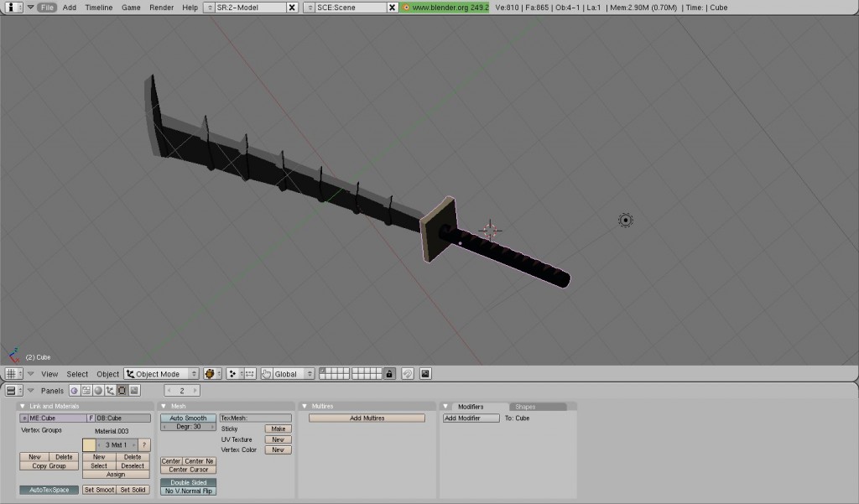Open the Object Mode dropdown
This screenshot has width=859, height=504.
tap(161, 373)
